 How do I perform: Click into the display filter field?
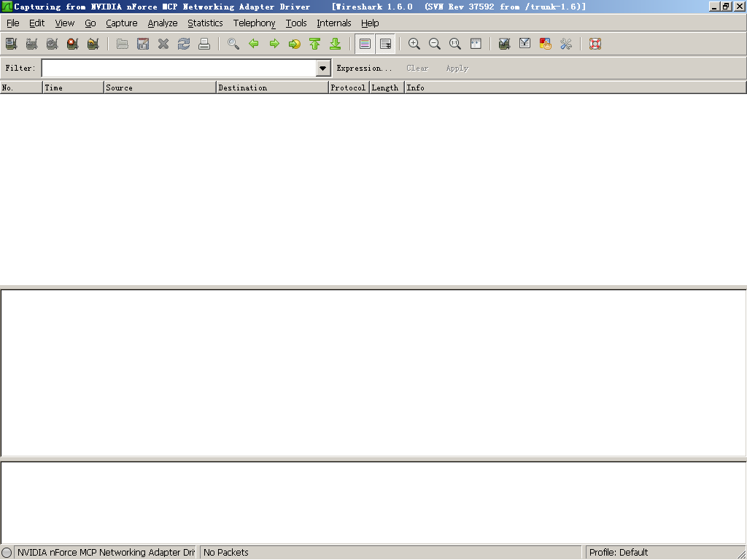[179, 68]
